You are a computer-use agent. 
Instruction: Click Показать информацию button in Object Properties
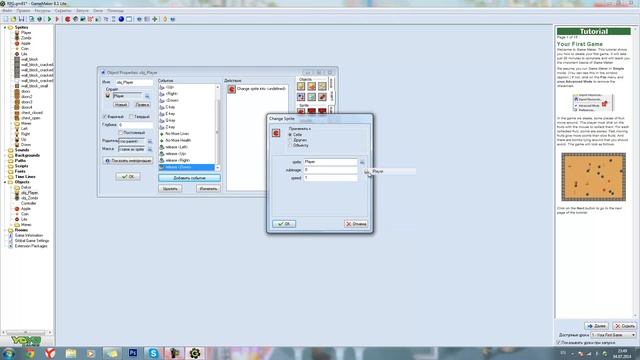[128, 160]
